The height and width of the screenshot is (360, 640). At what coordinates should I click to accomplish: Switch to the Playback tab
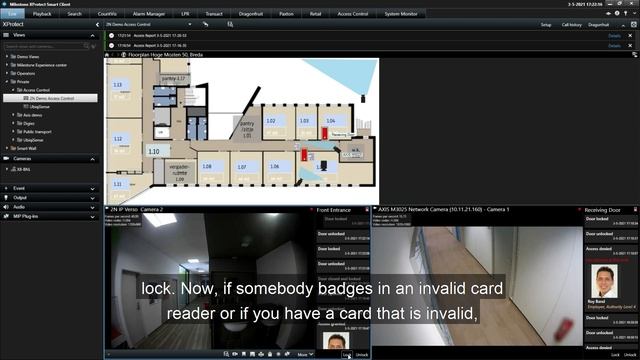tap(42, 14)
